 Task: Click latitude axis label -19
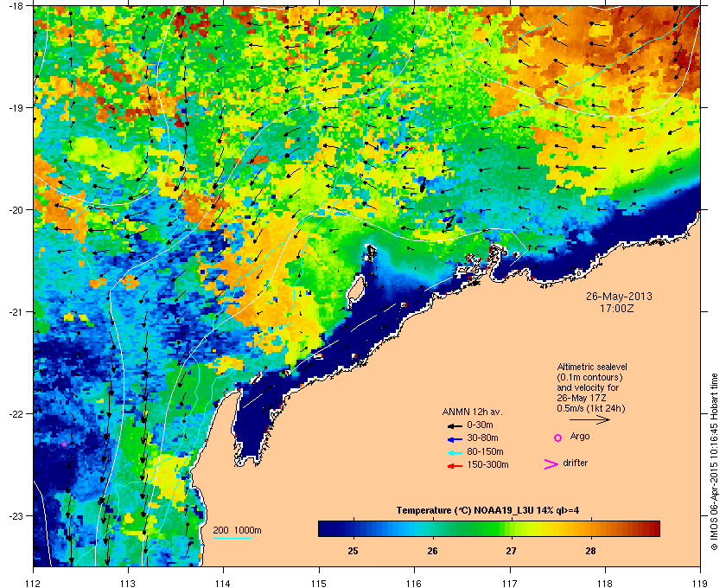coord(16,107)
